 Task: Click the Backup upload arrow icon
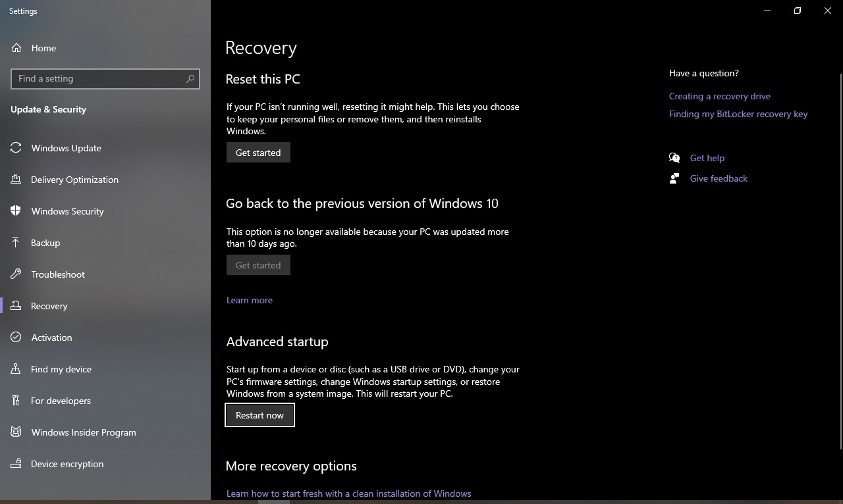pos(16,243)
